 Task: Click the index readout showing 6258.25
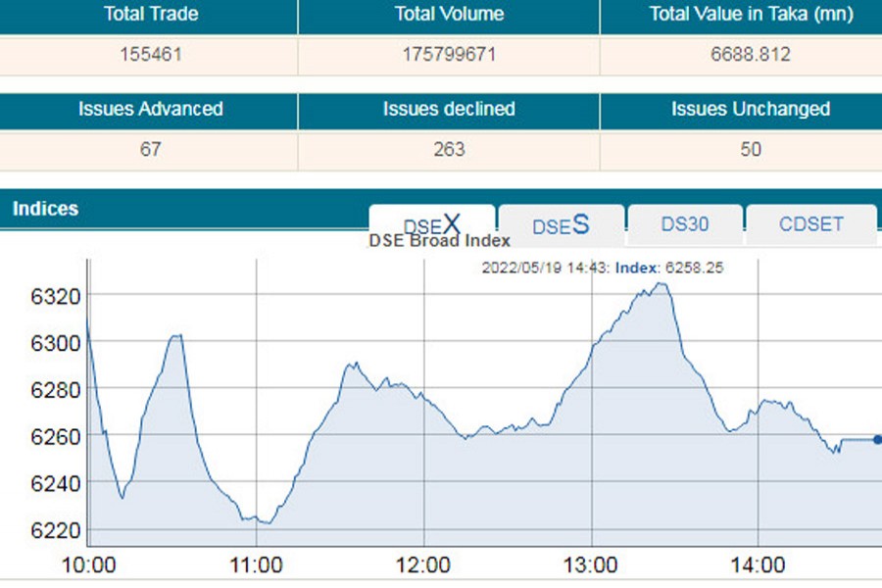(x=694, y=268)
